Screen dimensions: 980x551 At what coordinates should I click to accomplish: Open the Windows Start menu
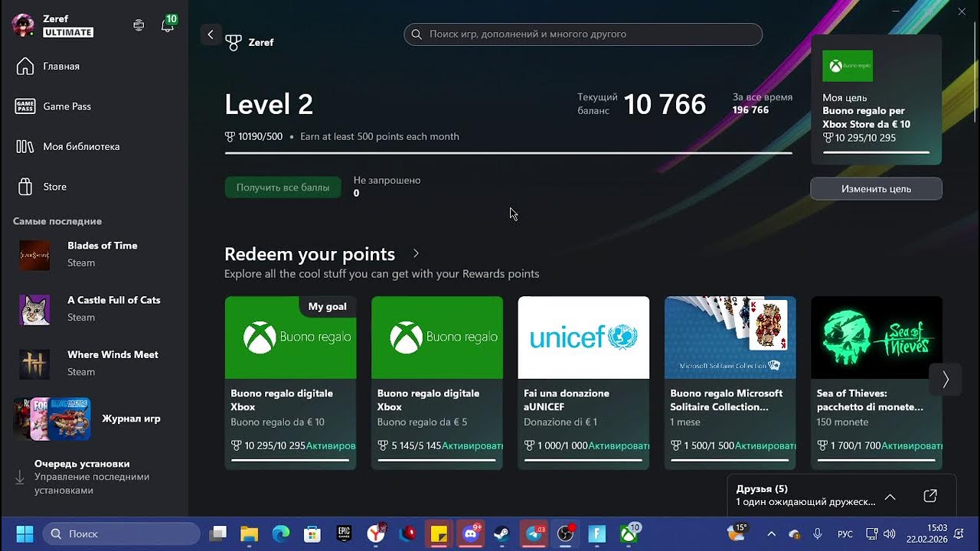coord(25,533)
